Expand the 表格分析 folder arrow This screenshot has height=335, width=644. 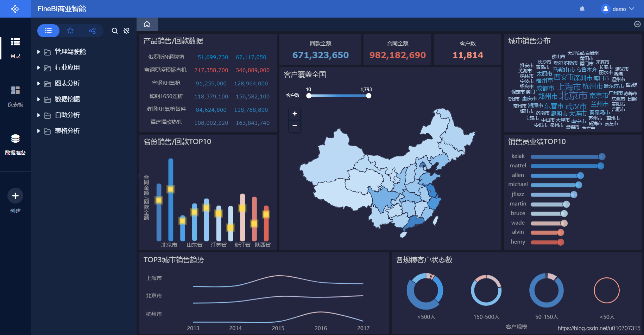click(x=39, y=131)
